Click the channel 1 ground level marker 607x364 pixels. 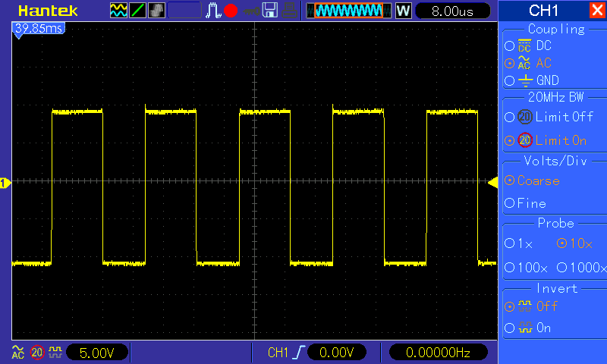tap(5, 183)
